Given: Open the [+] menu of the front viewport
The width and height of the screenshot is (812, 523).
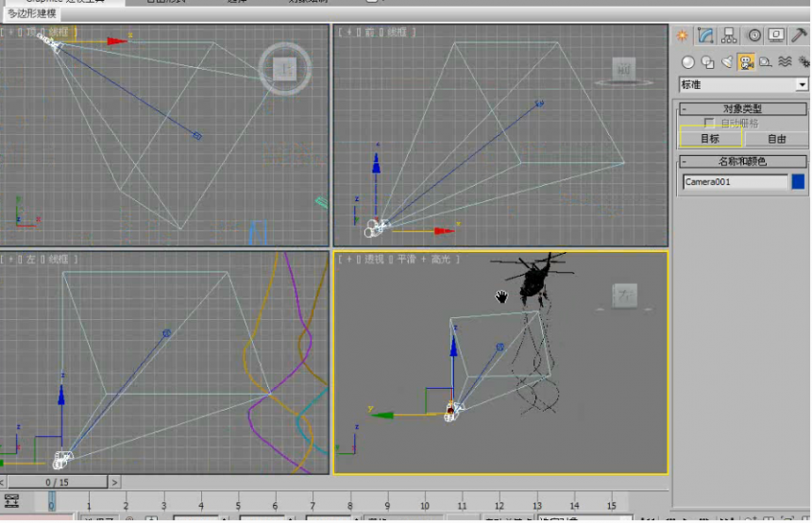Looking at the screenshot, I should [348, 32].
